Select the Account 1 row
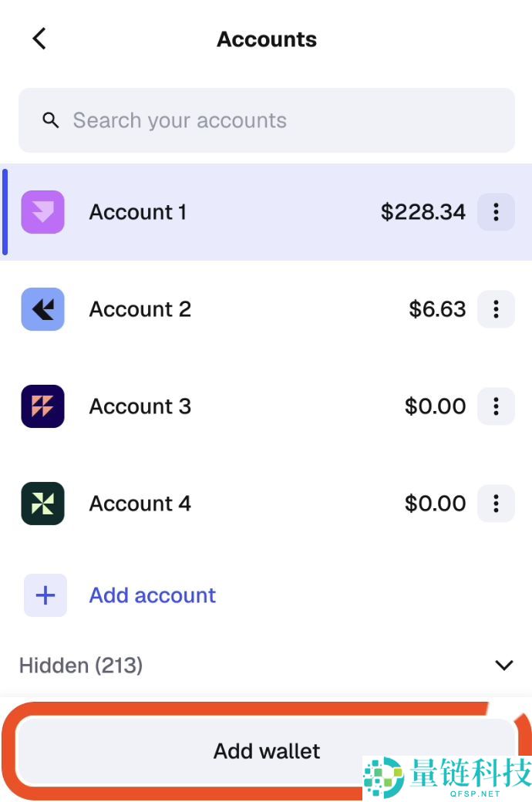 tap(231, 212)
